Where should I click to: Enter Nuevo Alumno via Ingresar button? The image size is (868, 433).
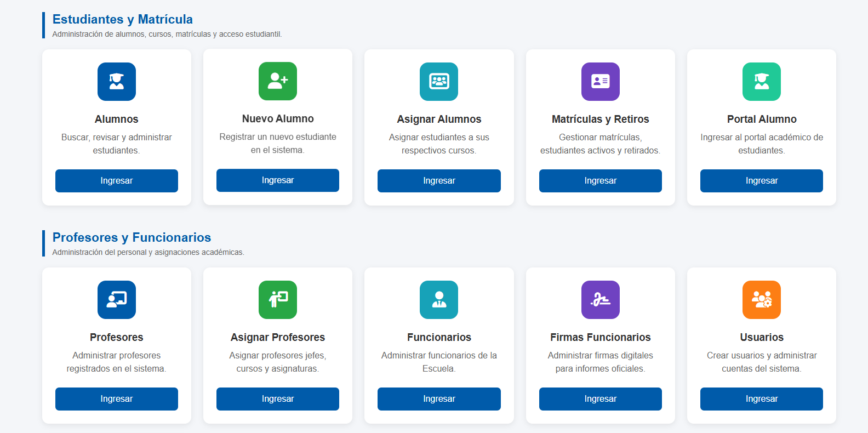(278, 180)
